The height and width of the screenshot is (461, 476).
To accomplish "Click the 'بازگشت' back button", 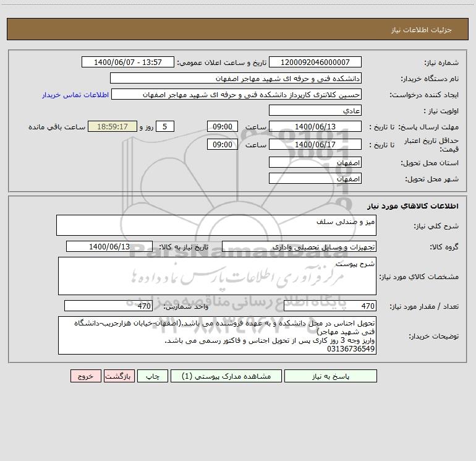I will click(x=119, y=376).
